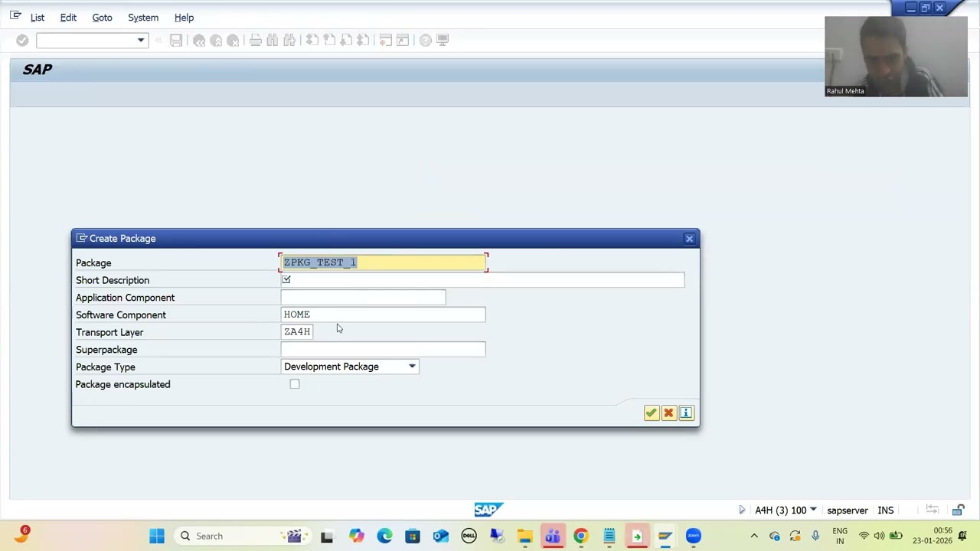This screenshot has width=980, height=551.
Task: Click the Enter checkmark icon in toolbar
Action: (22, 40)
